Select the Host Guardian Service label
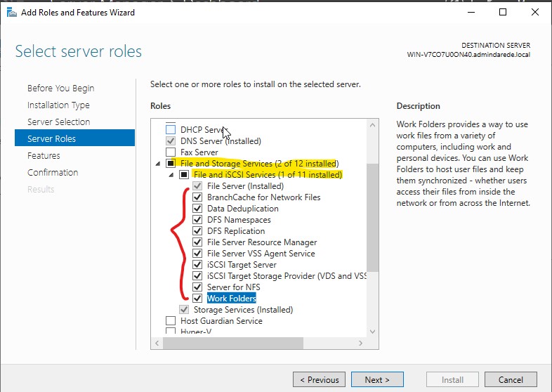This screenshot has height=392, width=552. (221, 321)
